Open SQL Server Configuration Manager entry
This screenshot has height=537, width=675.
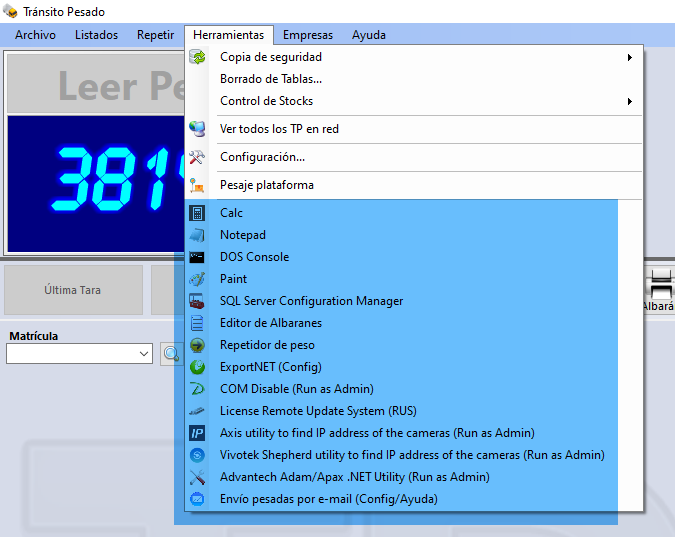pos(414,301)
